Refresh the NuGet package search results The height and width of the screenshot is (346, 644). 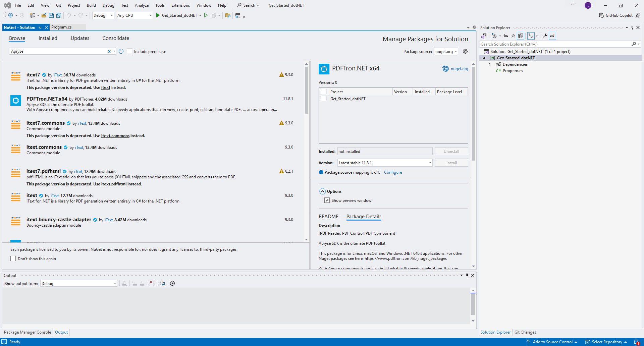coord(121,51)
